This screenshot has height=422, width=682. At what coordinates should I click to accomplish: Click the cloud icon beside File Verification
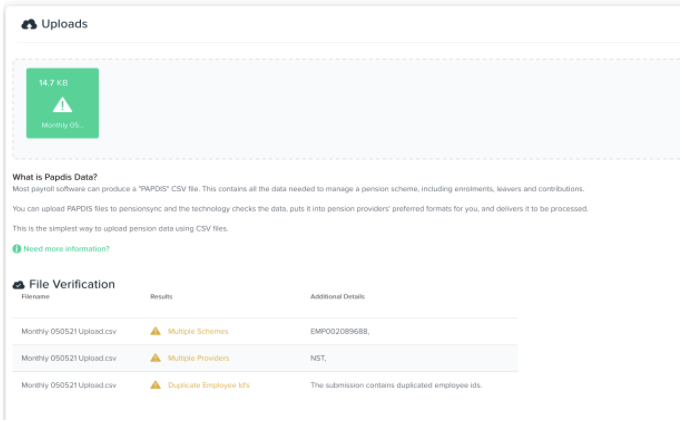(18, 285)
